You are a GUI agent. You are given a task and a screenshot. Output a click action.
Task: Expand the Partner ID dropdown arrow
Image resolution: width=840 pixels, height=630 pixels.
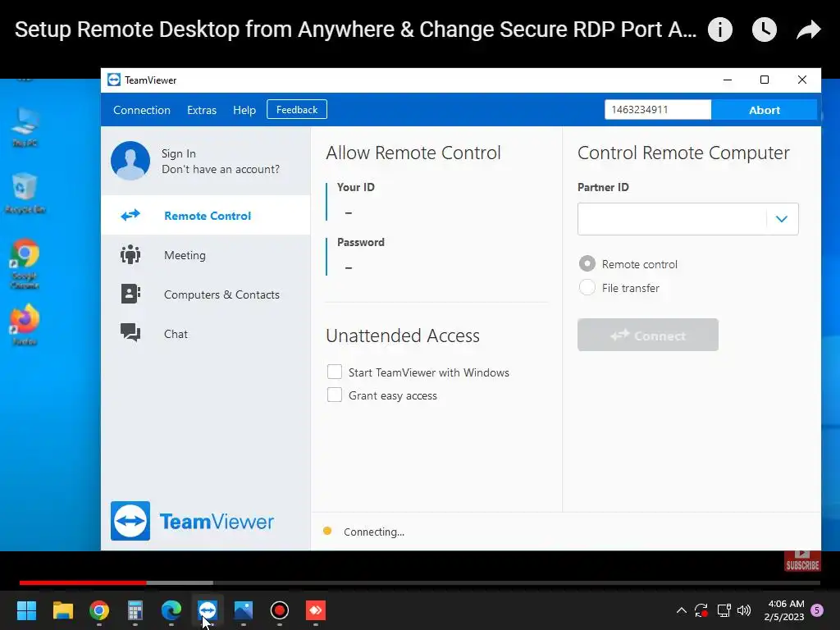click(x=782, y=218)
